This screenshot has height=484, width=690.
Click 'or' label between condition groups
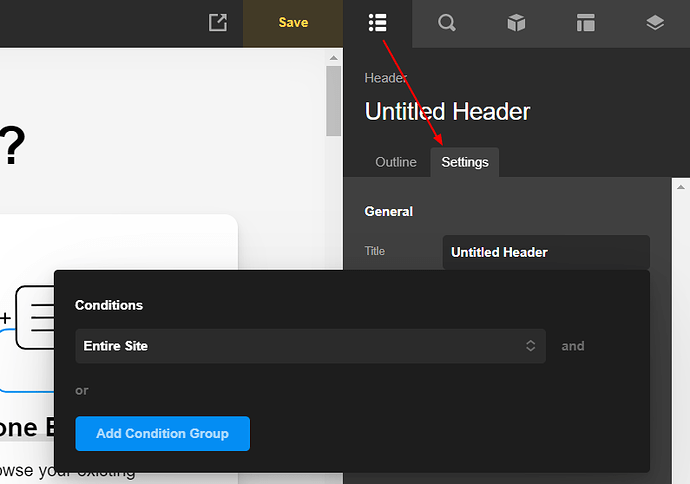(x=82, y=390)
